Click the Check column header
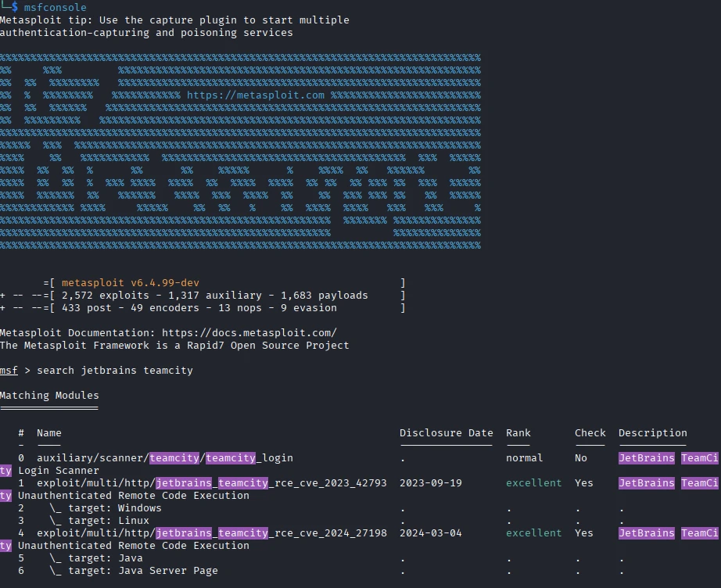 pyautogui.click(x=590, y=432)
